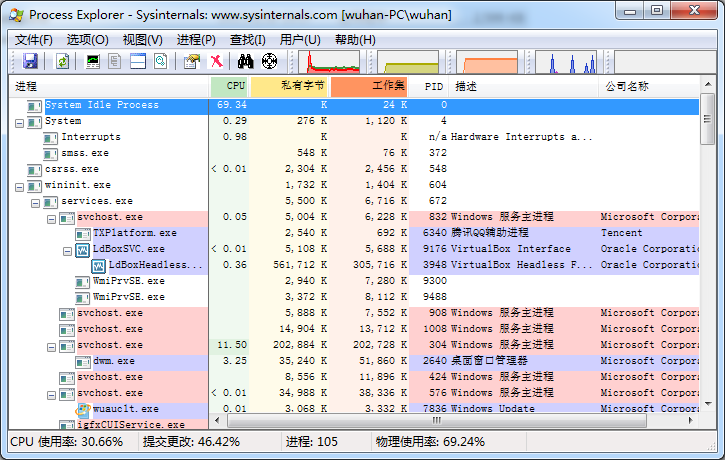Collapse the services.exe tree node
The width and height of the screenshot is (725, 460).
tap(36, 203)
